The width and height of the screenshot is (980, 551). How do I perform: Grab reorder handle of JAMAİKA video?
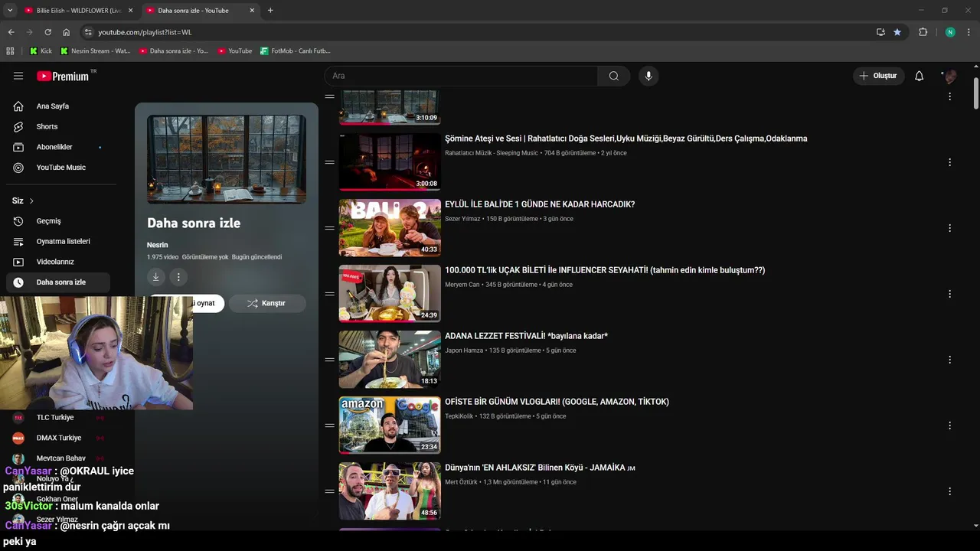329,491
